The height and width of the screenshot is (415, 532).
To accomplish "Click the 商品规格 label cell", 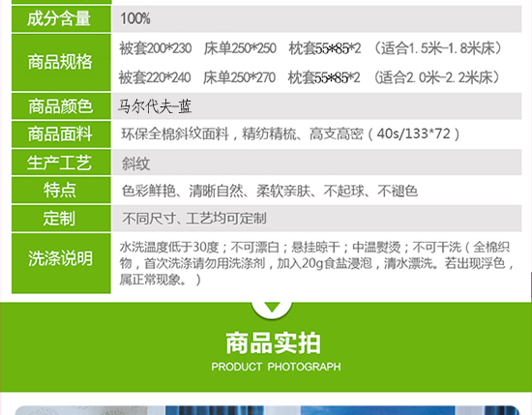I will [x=61, y=63].
